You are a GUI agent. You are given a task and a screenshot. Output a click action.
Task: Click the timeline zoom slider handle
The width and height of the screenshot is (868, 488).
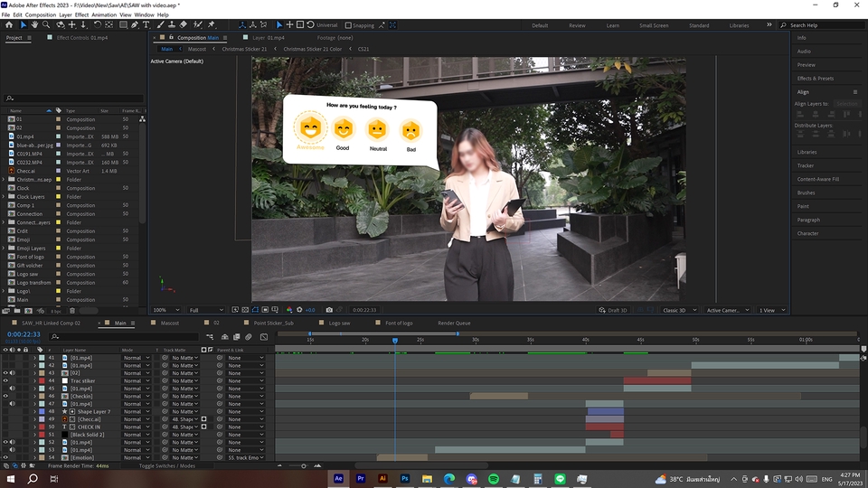[304, 466]
